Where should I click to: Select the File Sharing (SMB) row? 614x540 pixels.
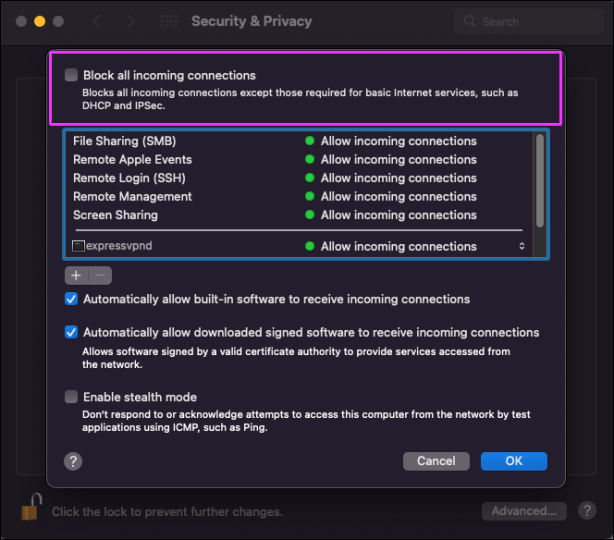[x=124, y=141]
